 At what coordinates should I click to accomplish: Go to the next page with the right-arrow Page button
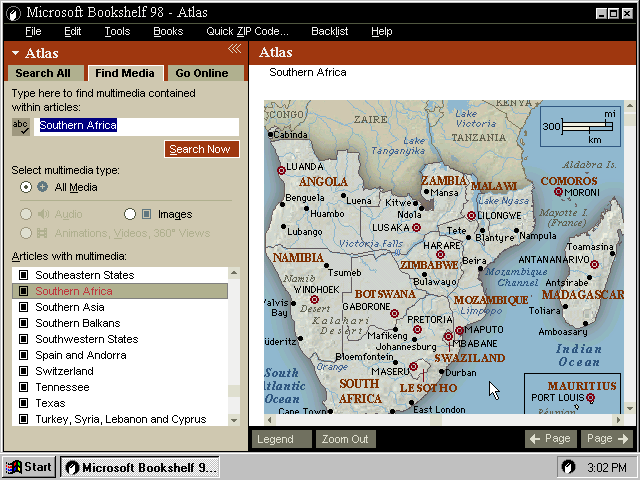608,439
